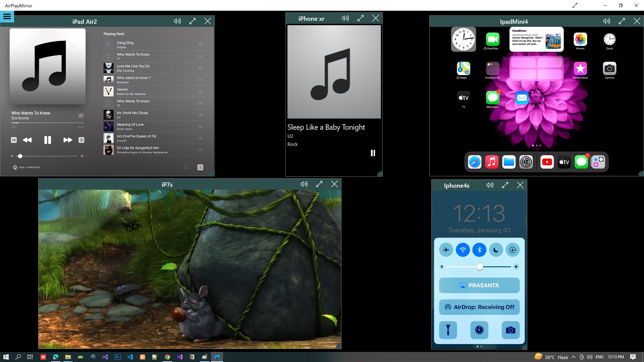Mute the iP7s stream audio
This screenshot has width=644, height=362.
[x=304, y=184]
